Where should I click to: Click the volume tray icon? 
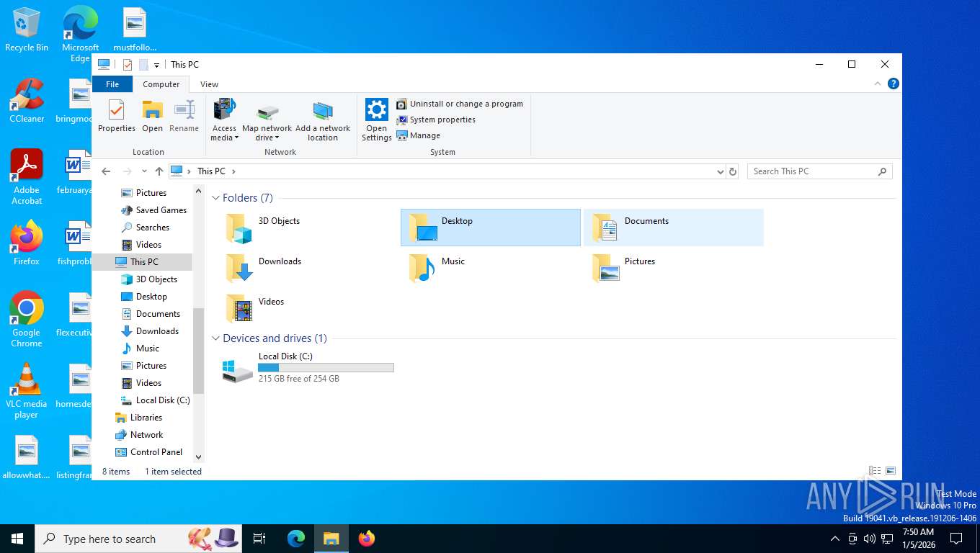(870, 539)
